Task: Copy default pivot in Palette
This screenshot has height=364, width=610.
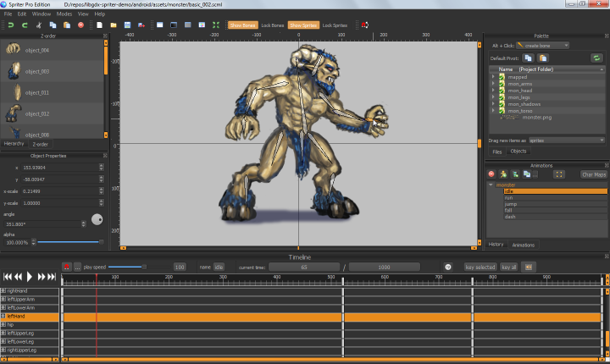Action: (529, 58)
